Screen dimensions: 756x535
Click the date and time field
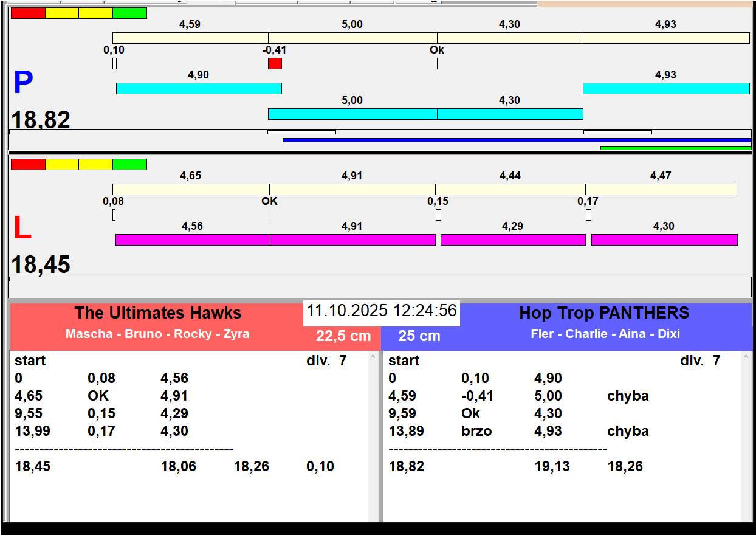tap(381, 311)
